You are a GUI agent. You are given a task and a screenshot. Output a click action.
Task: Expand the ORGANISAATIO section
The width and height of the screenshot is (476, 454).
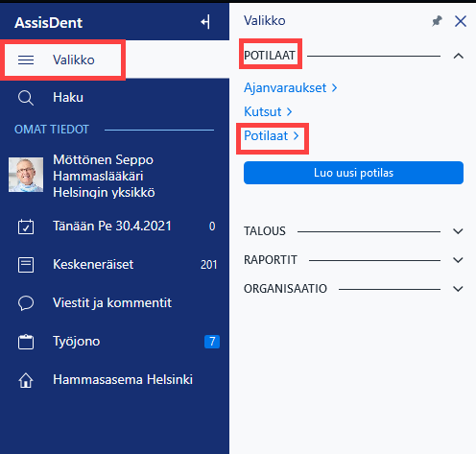458,289
